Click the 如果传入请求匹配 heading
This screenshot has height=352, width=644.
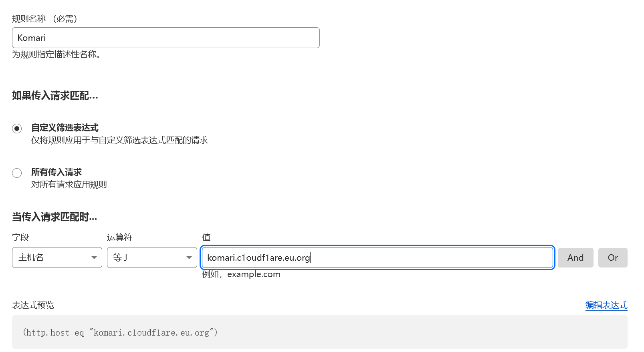coord(55,96)
